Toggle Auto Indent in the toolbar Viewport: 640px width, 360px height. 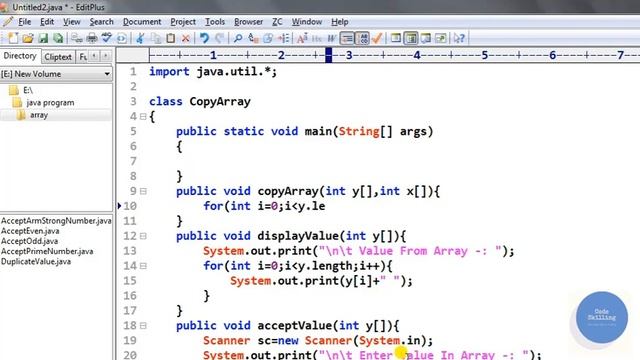pos(347,38)
